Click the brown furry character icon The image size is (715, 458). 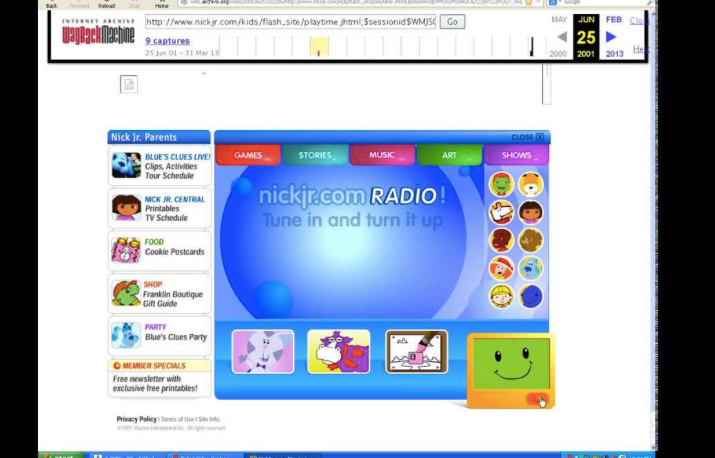[530, 240]
